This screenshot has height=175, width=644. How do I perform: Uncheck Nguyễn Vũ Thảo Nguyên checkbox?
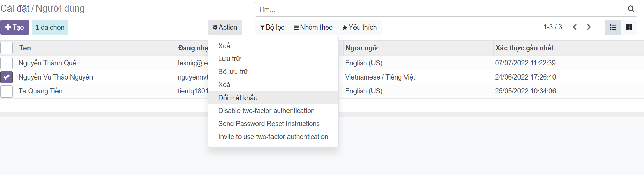[x=6, y=77]
